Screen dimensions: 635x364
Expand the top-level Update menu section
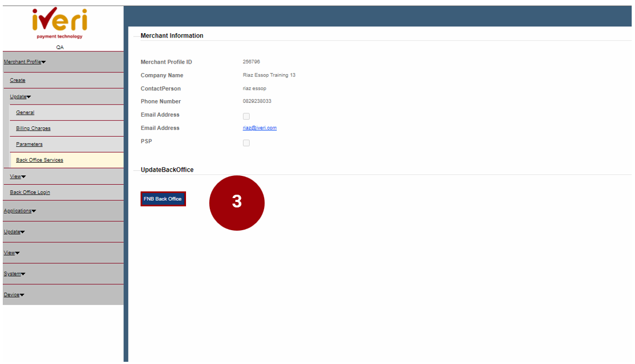pyautogui.click(x=14, y=232)
